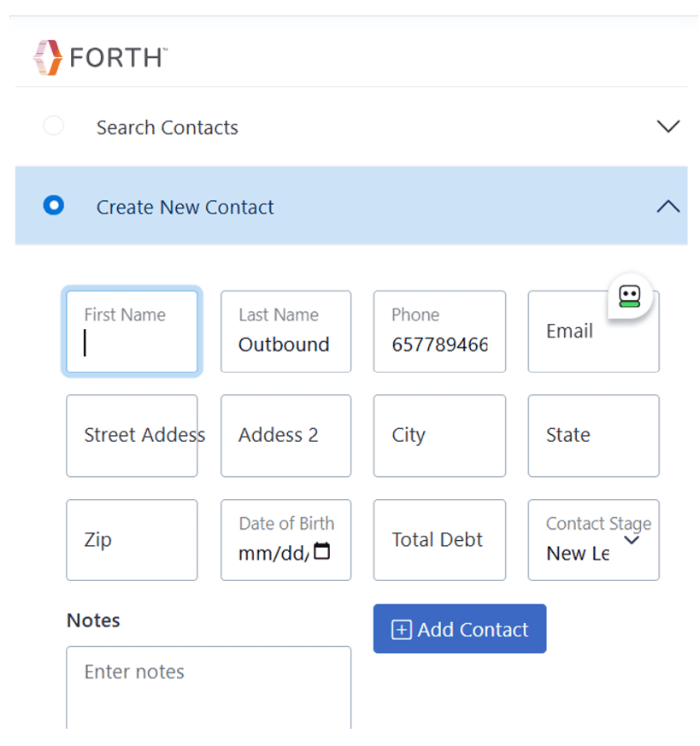Select the Phone number field
The image size is (700, 746).
[x=439, y=332]
